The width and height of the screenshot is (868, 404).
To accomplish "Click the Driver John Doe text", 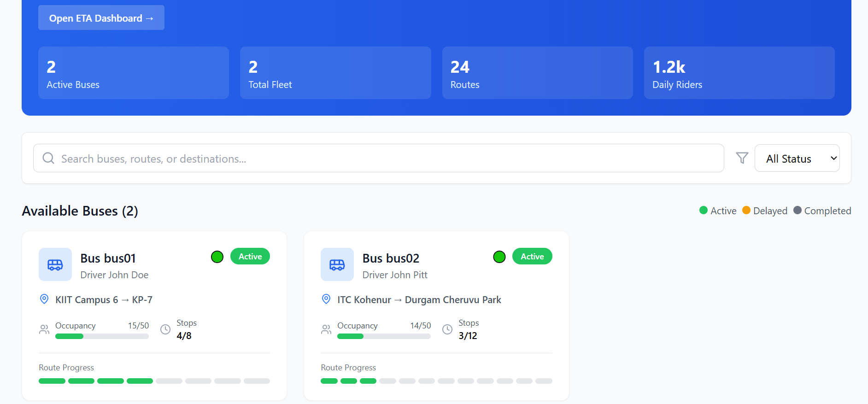I will coord(114,275).
